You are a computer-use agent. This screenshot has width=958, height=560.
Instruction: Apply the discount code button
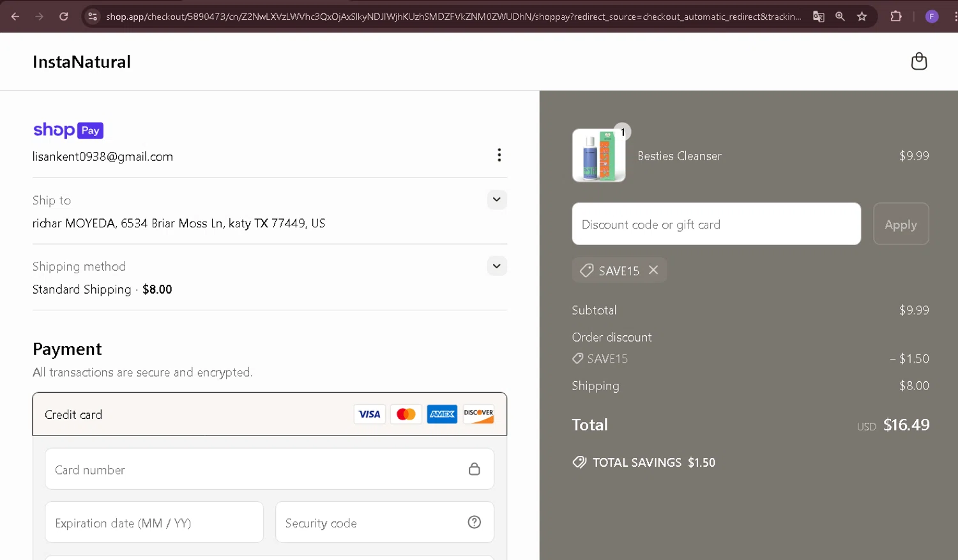click(x=901, y=224)
